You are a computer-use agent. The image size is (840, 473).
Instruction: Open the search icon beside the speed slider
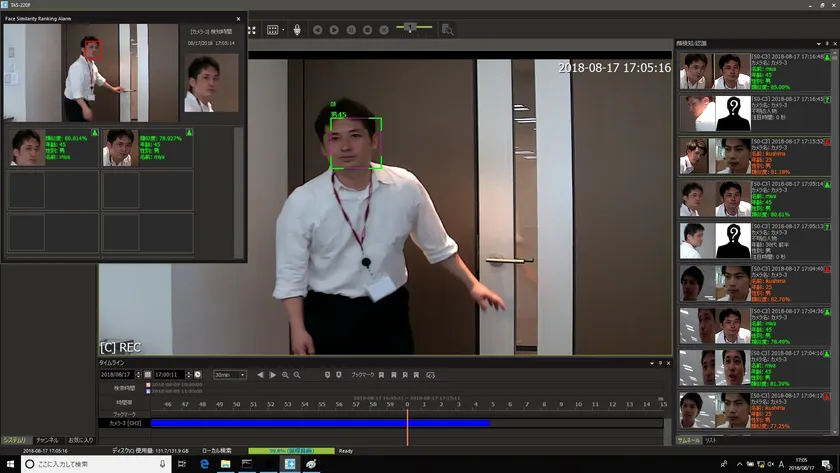click(447, 30)
